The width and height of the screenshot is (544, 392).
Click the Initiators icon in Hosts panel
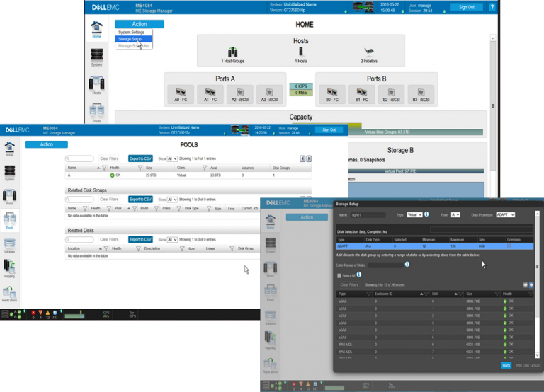tap(369, 52)
